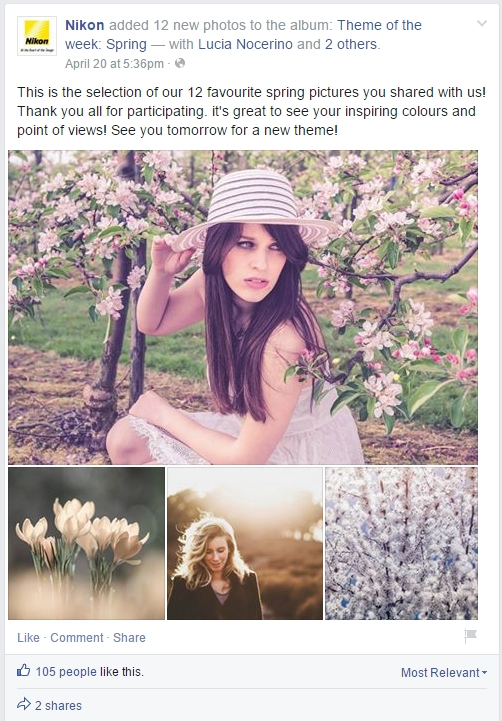The image size is (502, 721).
Task: Open Theme of the week: Spring album
Action: pyautogui.click(x=243, y=34)
